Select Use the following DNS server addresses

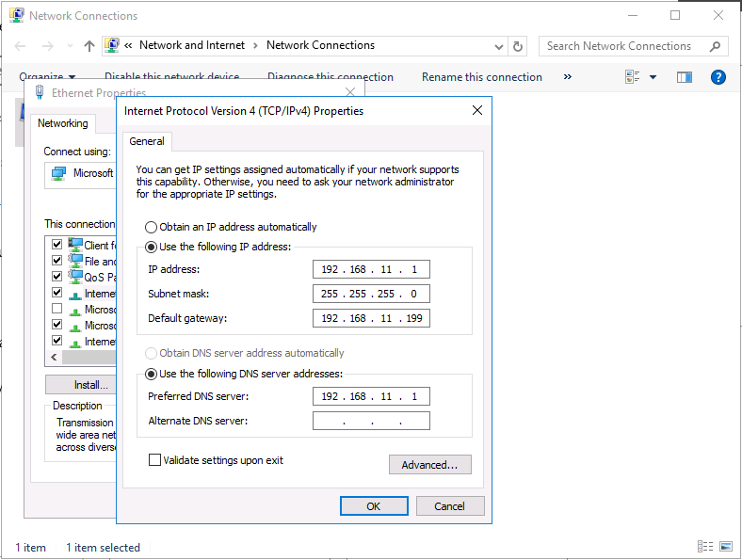coord(151,375)
